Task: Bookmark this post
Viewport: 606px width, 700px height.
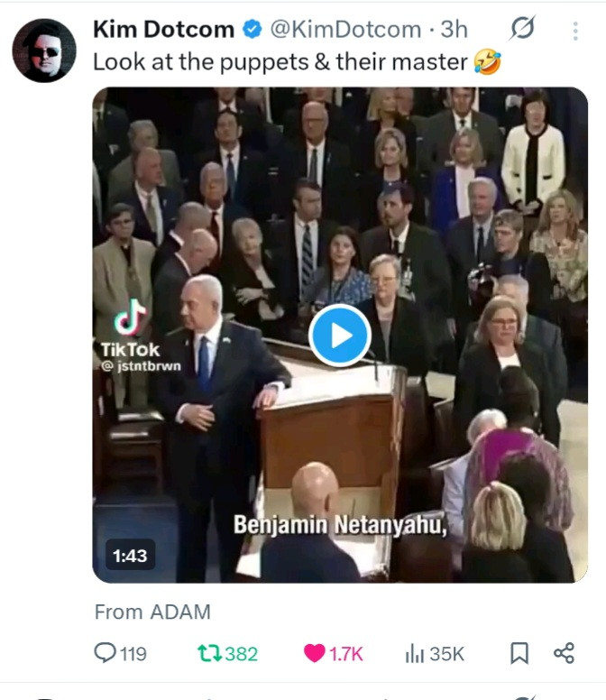Action: (x=519, y=653)
